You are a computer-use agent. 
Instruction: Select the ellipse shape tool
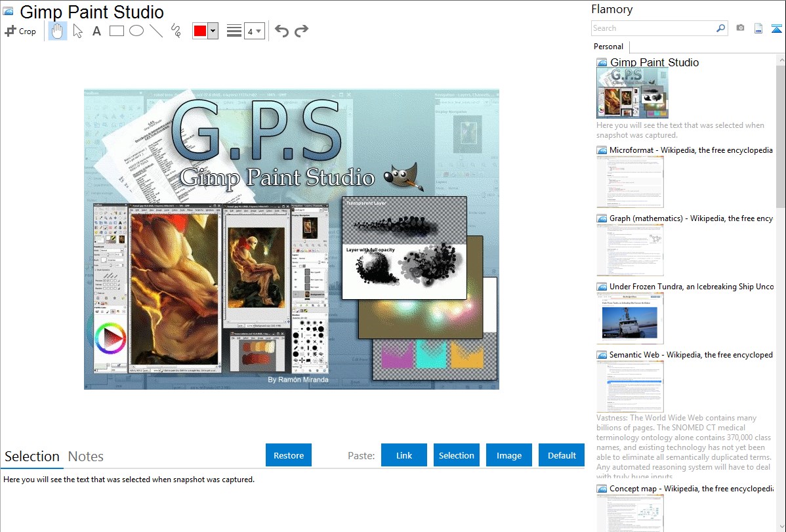pos(136,31)
